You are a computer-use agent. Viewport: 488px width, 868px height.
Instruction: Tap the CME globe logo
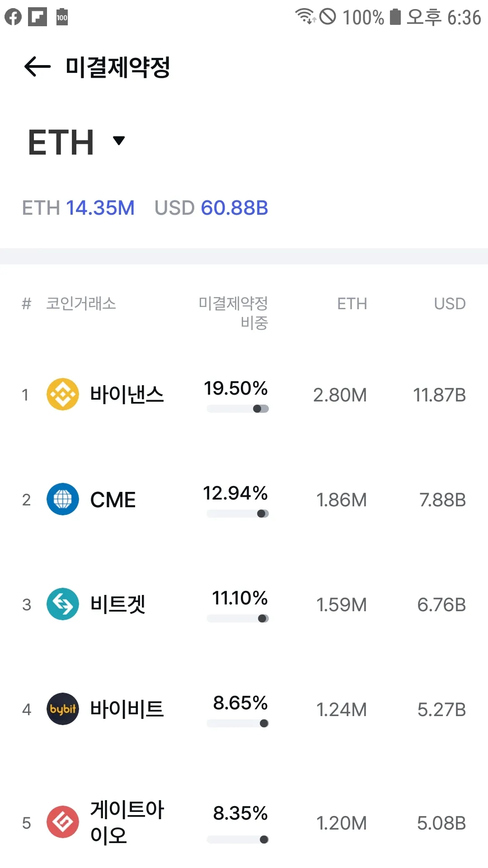tap(63, 499)
